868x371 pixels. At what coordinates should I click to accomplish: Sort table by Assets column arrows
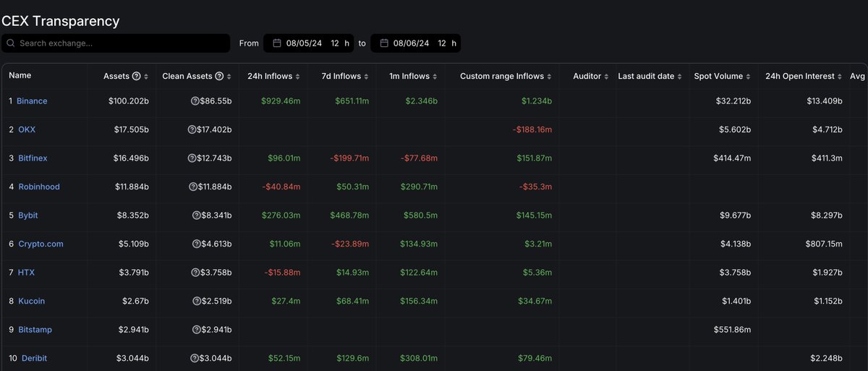[x=146, y=77]
